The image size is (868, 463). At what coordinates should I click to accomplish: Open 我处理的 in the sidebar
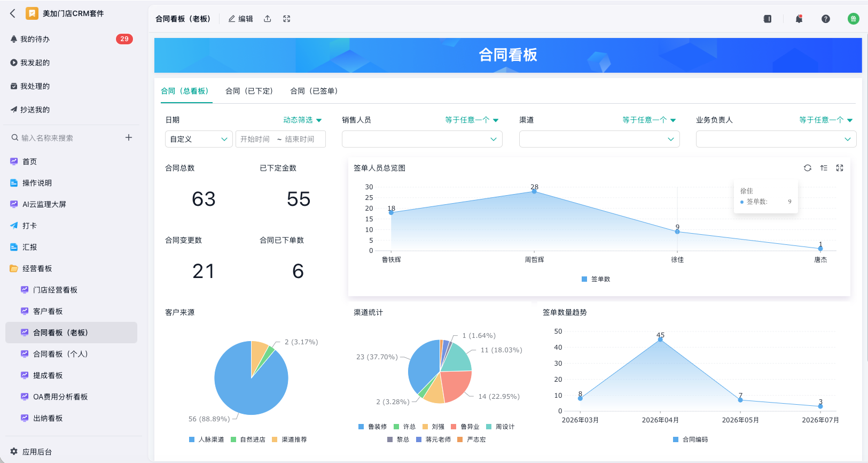pos(72,86)
